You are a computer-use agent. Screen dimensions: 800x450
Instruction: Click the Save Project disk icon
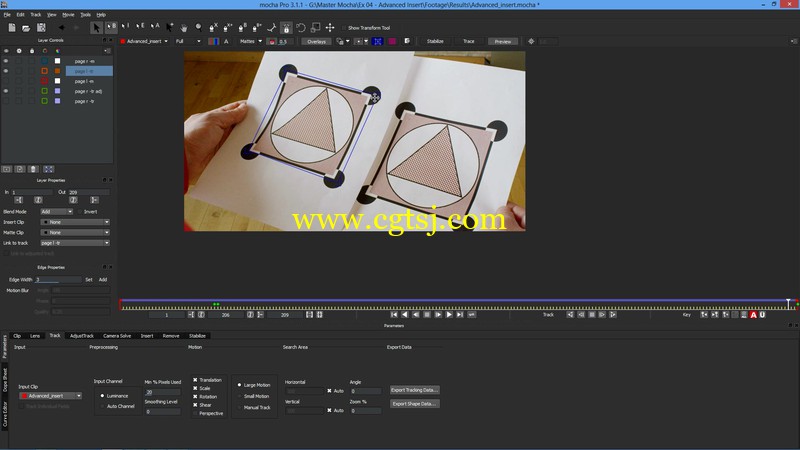coord(41,28)
